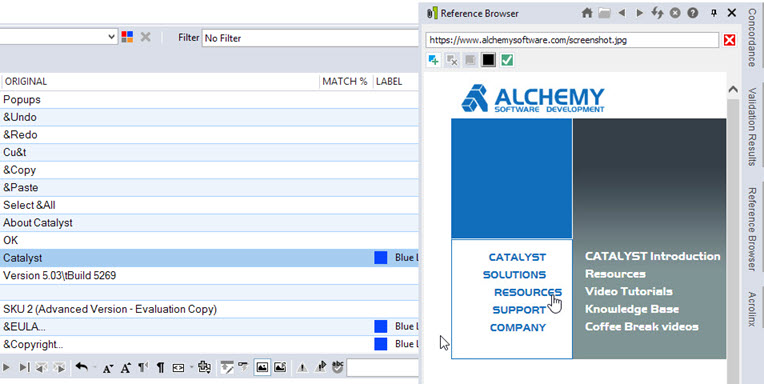Click the toolbar icon with pencil
This screenshot has width=764, height=384.
pyautogui.click(x=227, y=367)
